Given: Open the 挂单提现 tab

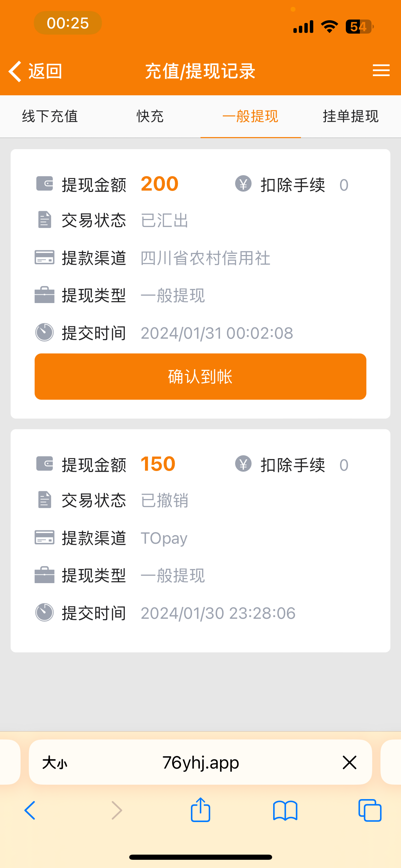Looking at the screenshot, I should 351,116.
